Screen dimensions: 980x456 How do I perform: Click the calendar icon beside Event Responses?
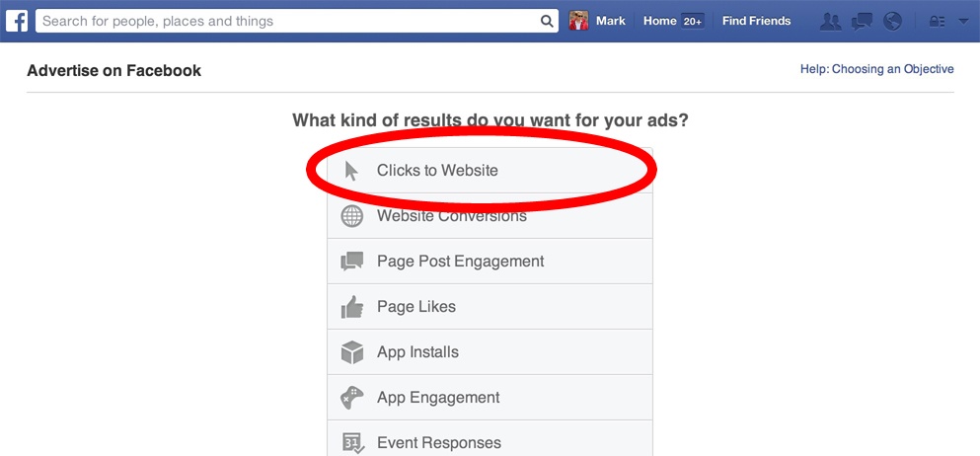tap(352, 443)
